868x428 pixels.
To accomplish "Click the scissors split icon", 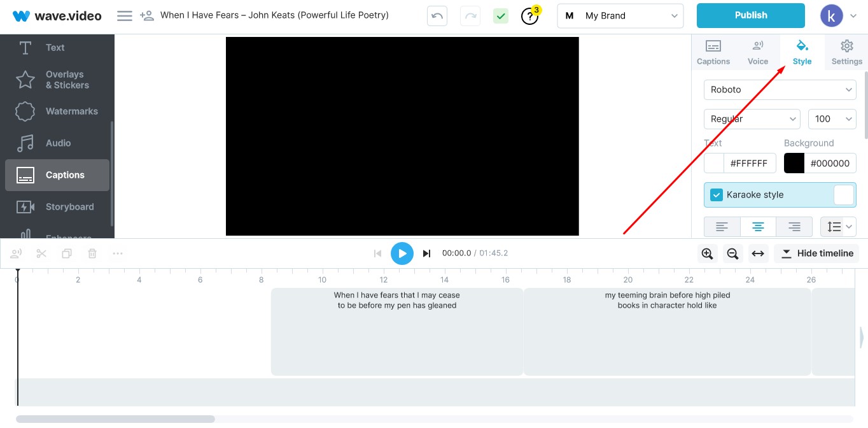I will [42, 253].
